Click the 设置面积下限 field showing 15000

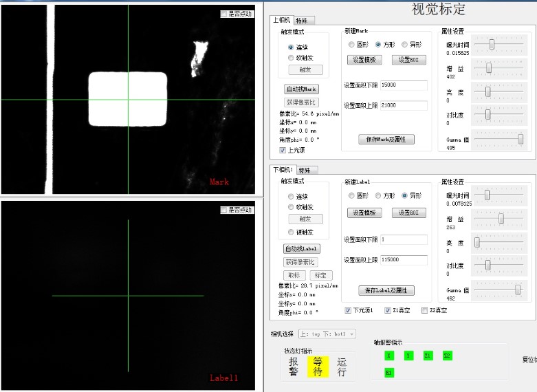(x=404, y=86)
